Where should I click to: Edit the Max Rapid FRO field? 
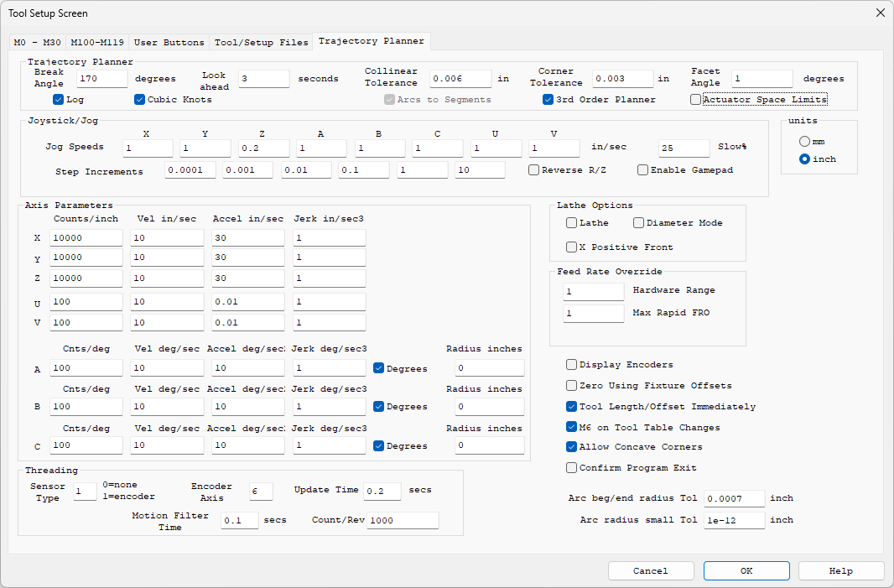(x=594, y=314)
